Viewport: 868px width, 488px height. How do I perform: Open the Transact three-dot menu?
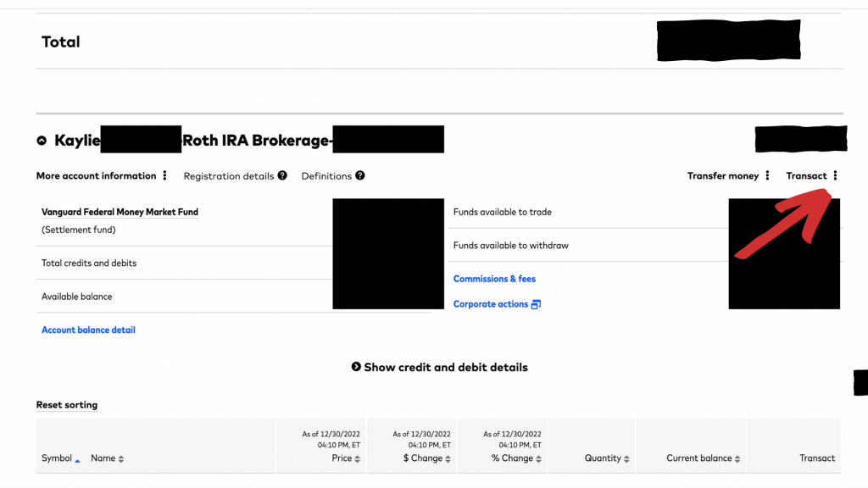coord(835,176)
